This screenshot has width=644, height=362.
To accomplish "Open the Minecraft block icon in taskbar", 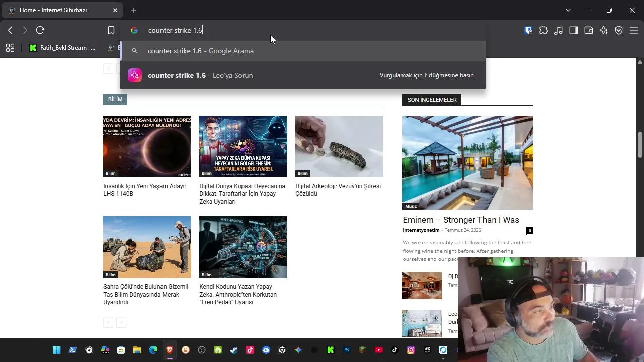I will (363, 350).
